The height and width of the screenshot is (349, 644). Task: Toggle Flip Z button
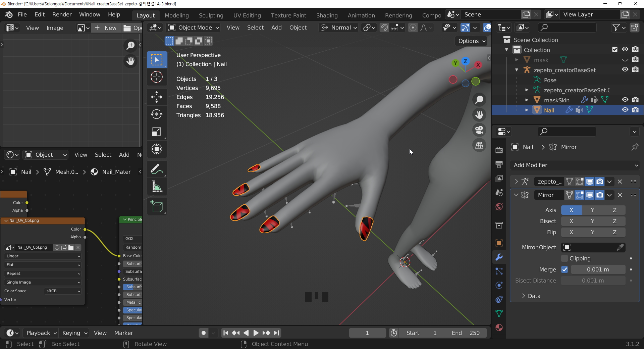tap(614, 232)
